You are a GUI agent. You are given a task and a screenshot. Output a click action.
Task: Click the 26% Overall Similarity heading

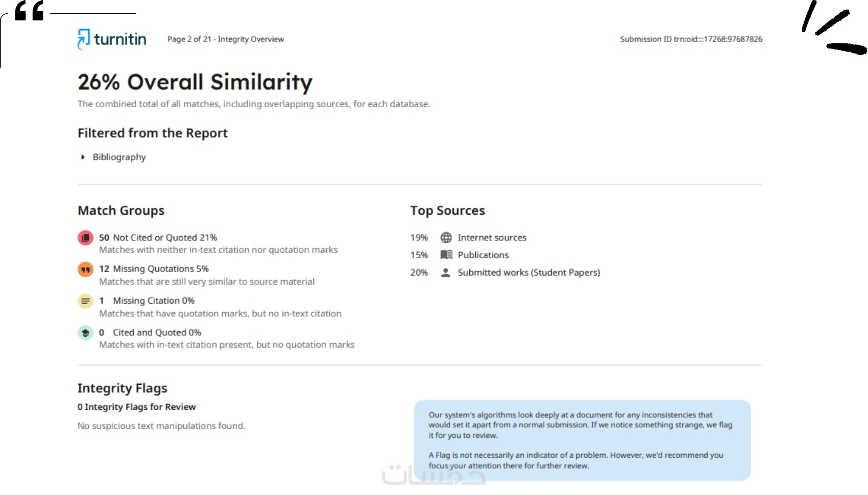coord(195,82)
